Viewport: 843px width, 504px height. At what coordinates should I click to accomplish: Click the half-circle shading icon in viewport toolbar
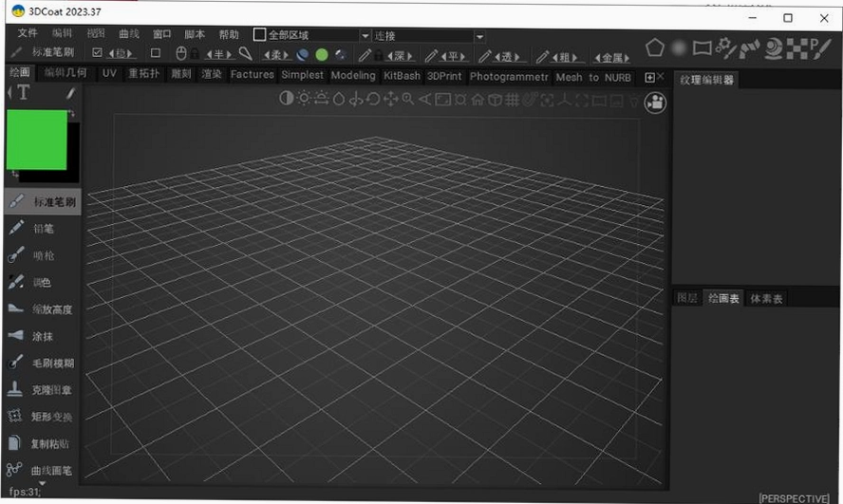coord(287,99)
